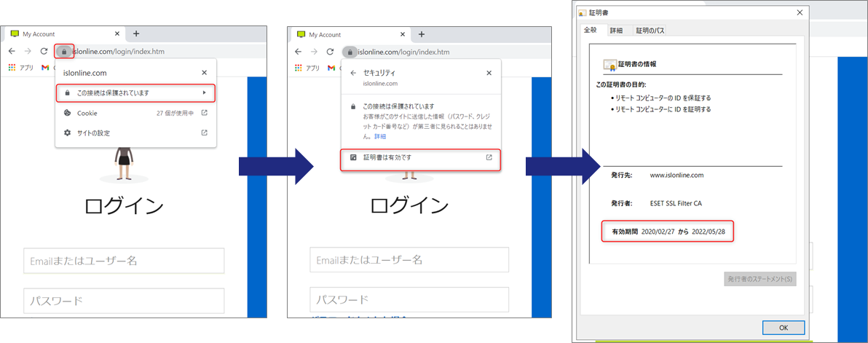
Task: Click the text リモート コンピューターに ID を証明する
Action: 662,109
